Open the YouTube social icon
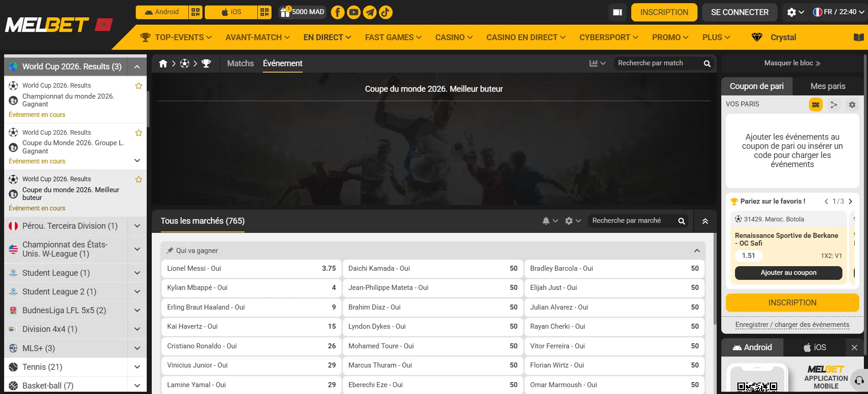Image resolution: width=868 pixels, height=394 pixels. [x=354, y=12]
